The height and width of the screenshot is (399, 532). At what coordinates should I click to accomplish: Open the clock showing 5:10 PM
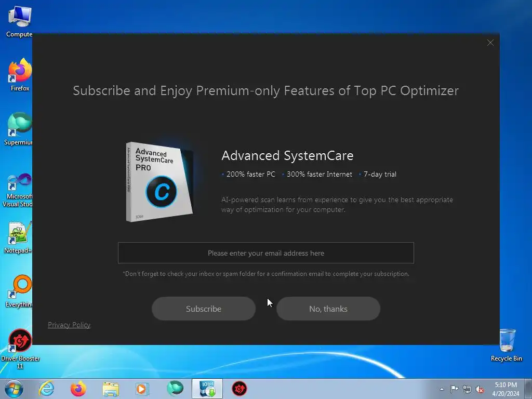tap(506, 389)
